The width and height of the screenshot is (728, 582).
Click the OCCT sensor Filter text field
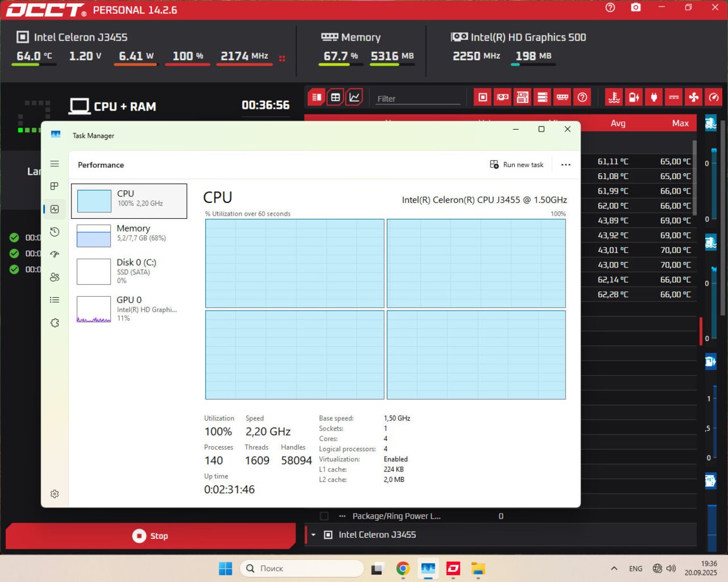[x=418, y=99]
